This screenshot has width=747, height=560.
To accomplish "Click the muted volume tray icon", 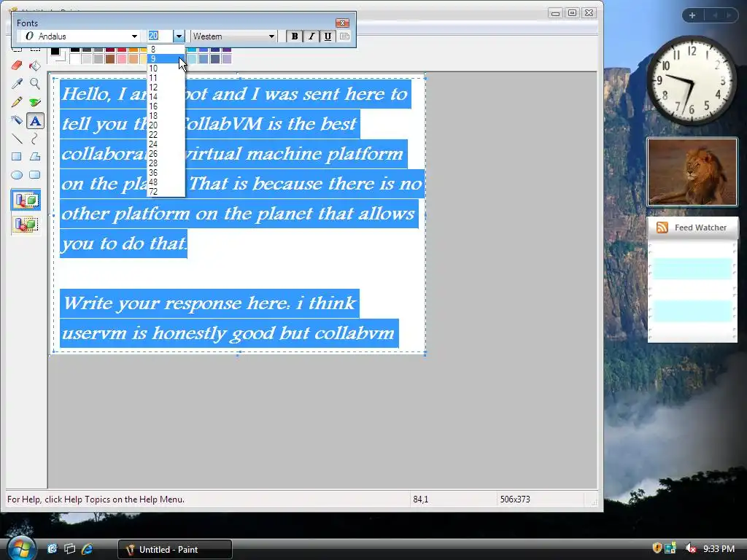I will 690,548.
